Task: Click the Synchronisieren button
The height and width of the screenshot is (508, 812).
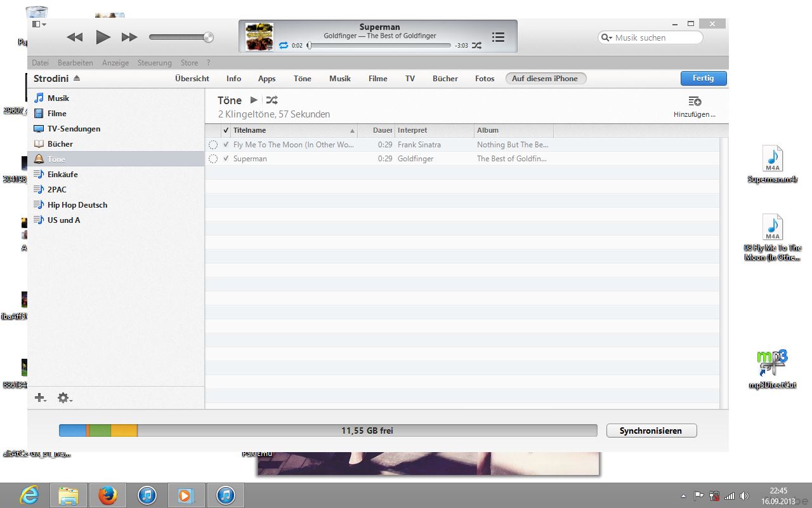Action: pyautogui.click(x=652, y=431)
